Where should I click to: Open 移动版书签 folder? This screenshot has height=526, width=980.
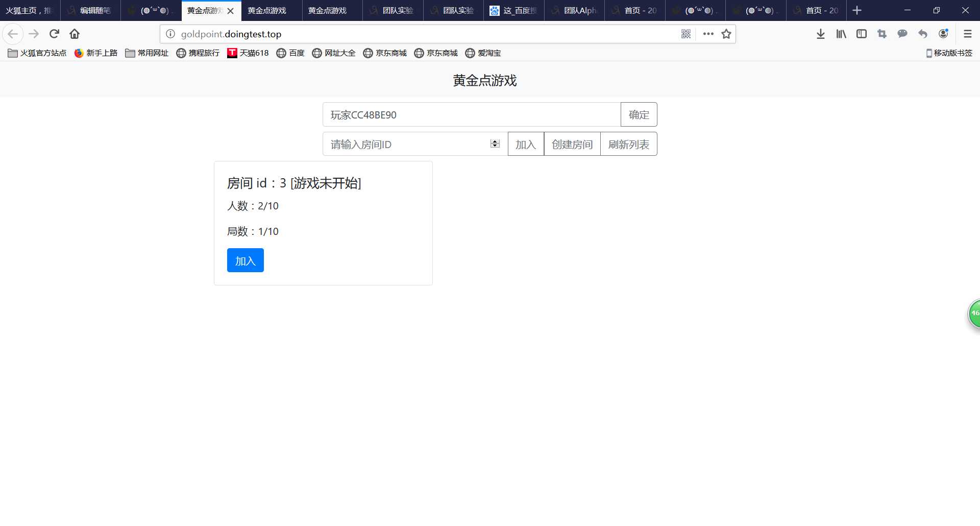pos(949,53)
